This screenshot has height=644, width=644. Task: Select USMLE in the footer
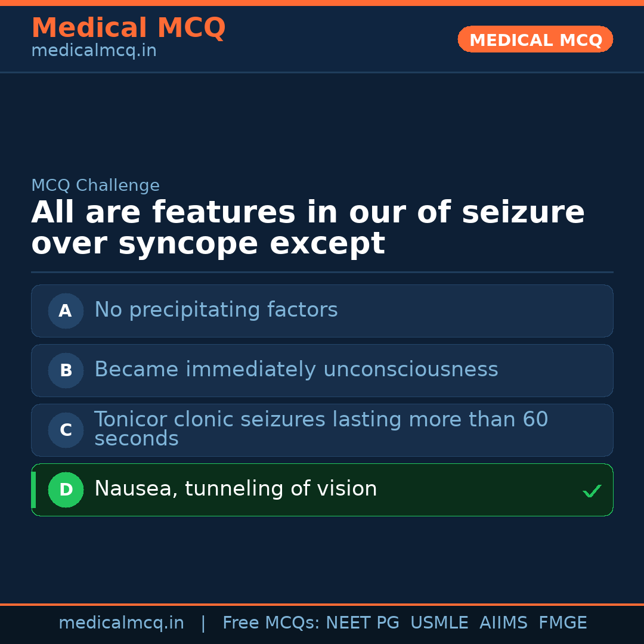(x=439, y=623)
